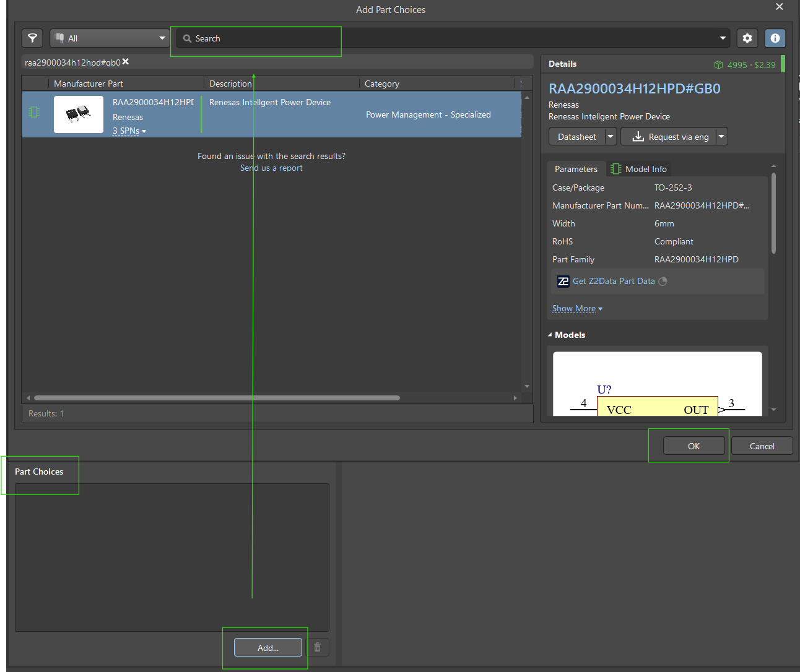Open the search settings gear
Image resolution: width=800 pixels, height=672 pixels.
(747, 38)
